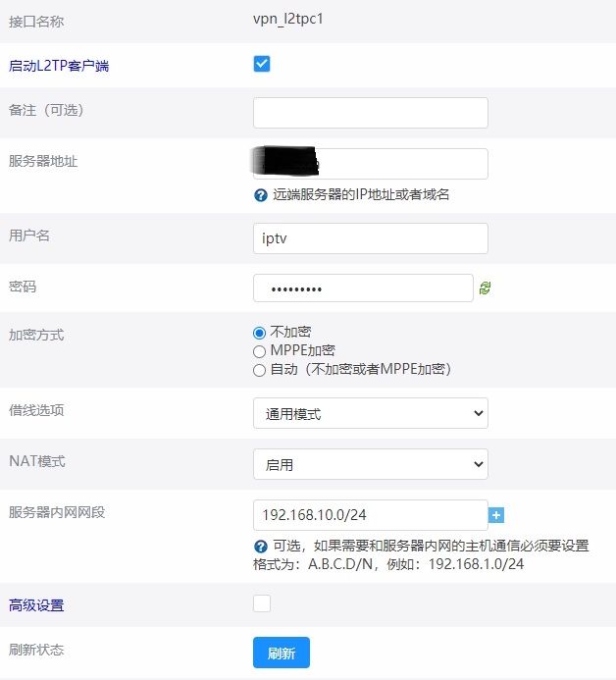Enable the 高级设置 checkbox
The image size is (616, 680).
coord(262,603)
